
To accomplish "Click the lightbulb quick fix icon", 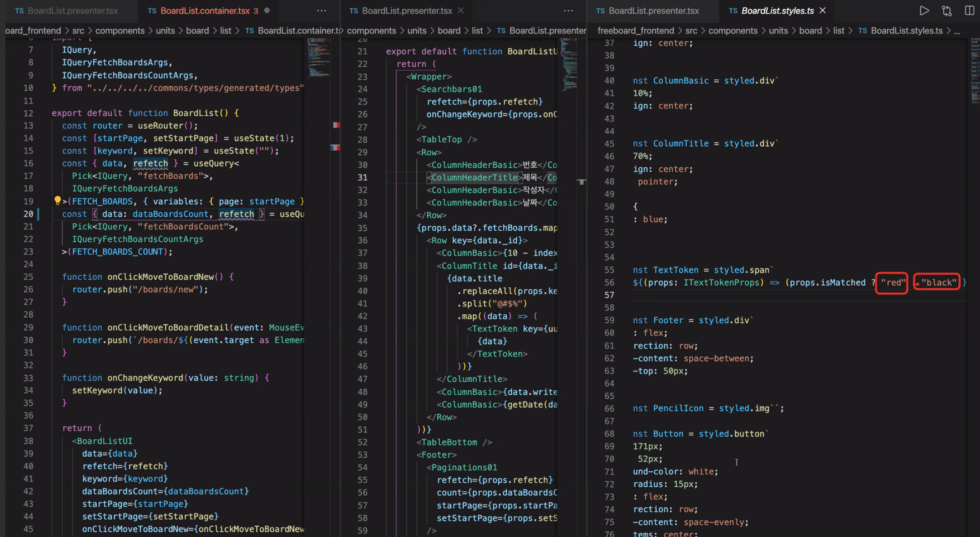I will [57, 200].
